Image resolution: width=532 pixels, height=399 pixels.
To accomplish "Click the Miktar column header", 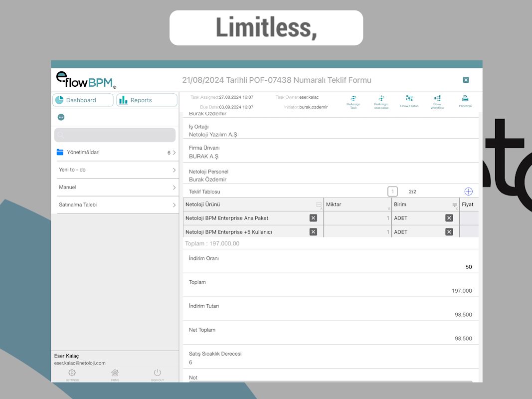I will 357,204.
